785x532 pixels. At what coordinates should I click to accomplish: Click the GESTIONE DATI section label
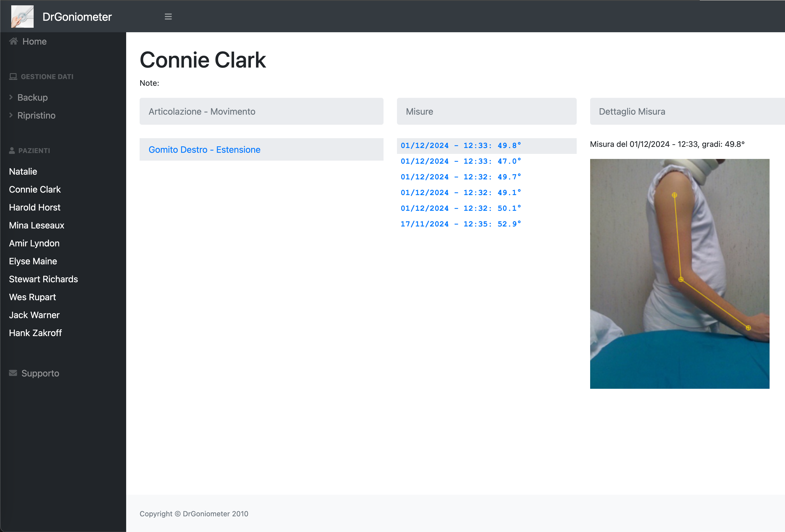pos(47,76)
